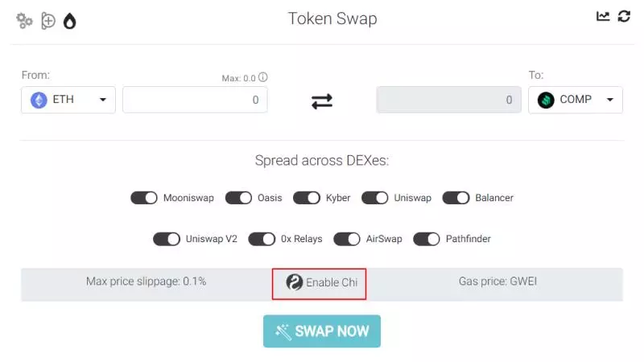Open the settings gears icon
This screenshot has height=362, width=644.
tap(25, 21)
